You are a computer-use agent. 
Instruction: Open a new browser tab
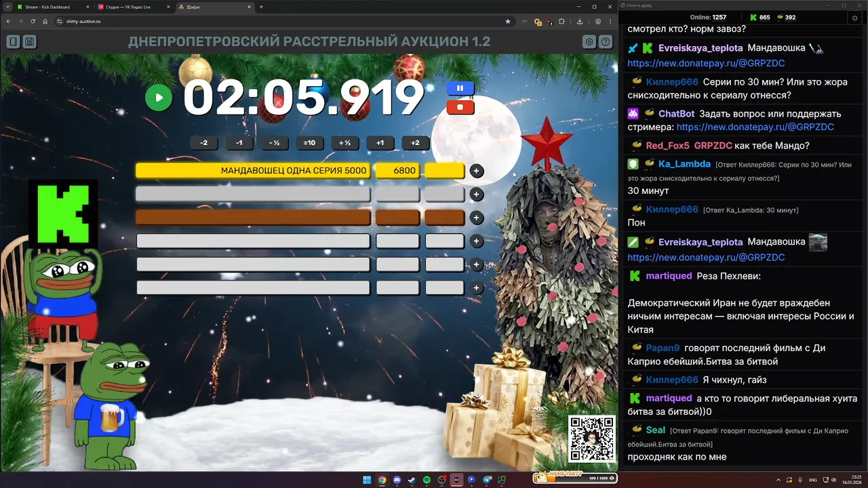[x=261, y=7]
